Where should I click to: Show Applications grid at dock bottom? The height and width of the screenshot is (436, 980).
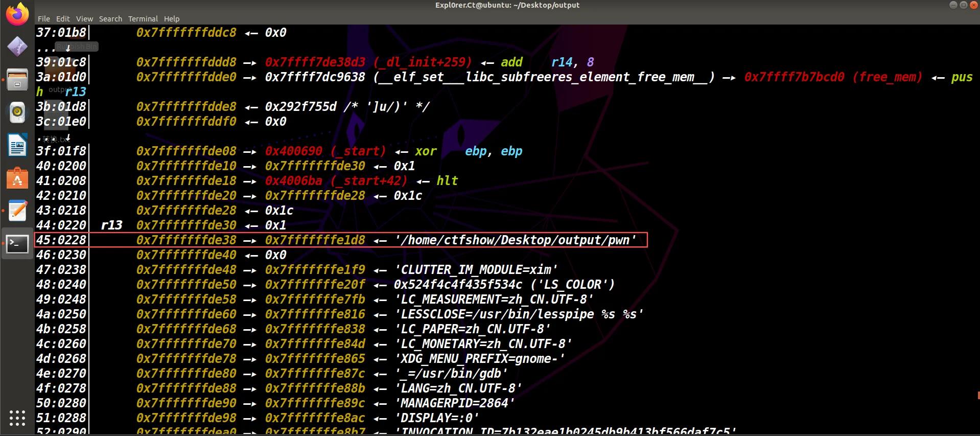pyautogui.click(x=17, y=418)
